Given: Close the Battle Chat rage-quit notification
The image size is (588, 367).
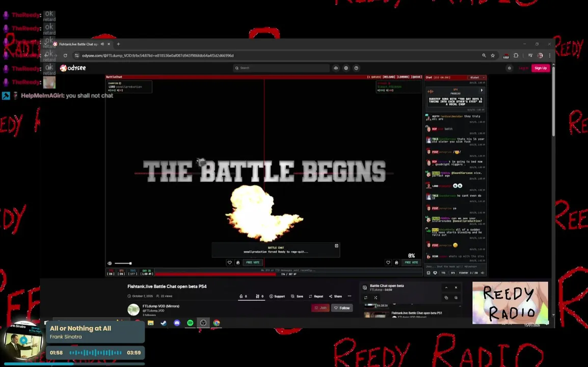Looking at the screenshot, I should (x=336, y=246).
